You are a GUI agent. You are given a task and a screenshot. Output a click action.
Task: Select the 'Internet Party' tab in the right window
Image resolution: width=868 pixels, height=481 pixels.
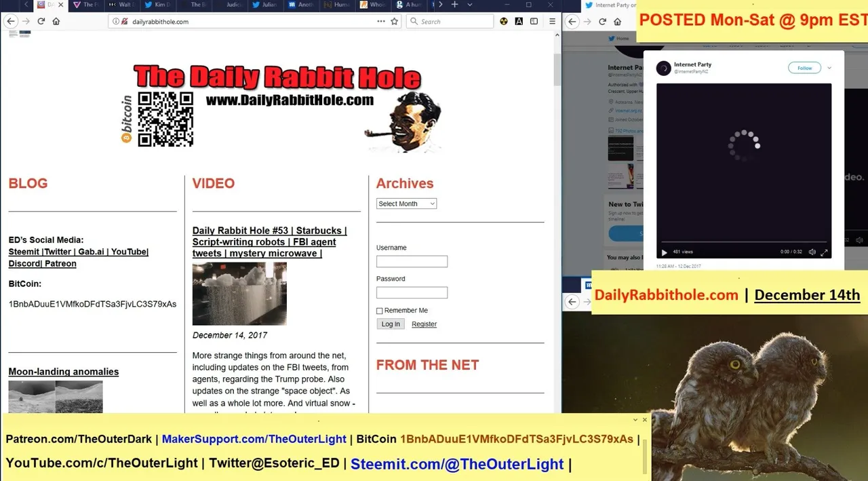[x=610, y=5]
